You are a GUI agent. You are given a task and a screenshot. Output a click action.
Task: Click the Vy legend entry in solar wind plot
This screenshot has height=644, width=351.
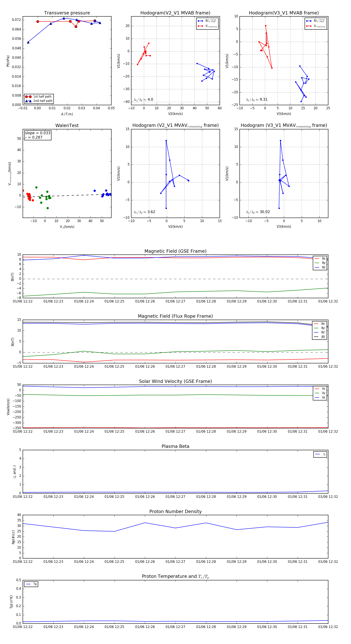(x=320, y=393)
